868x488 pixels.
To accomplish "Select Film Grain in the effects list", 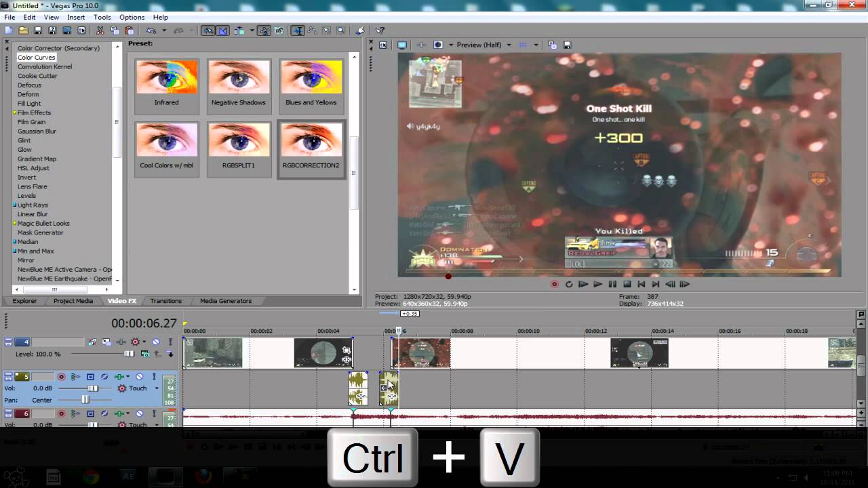I will (31, 122).
